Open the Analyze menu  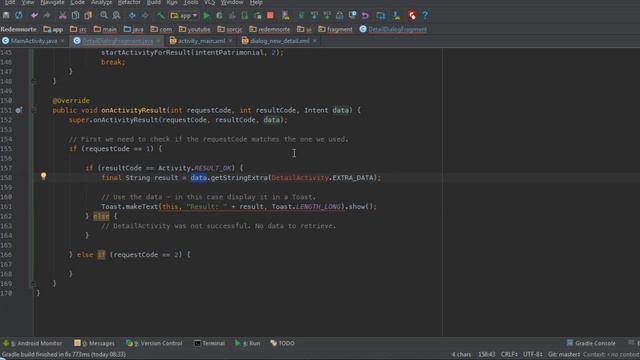101,2
